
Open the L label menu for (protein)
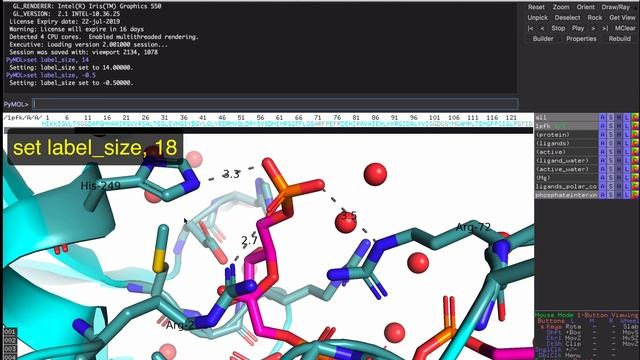click(627, 135)
